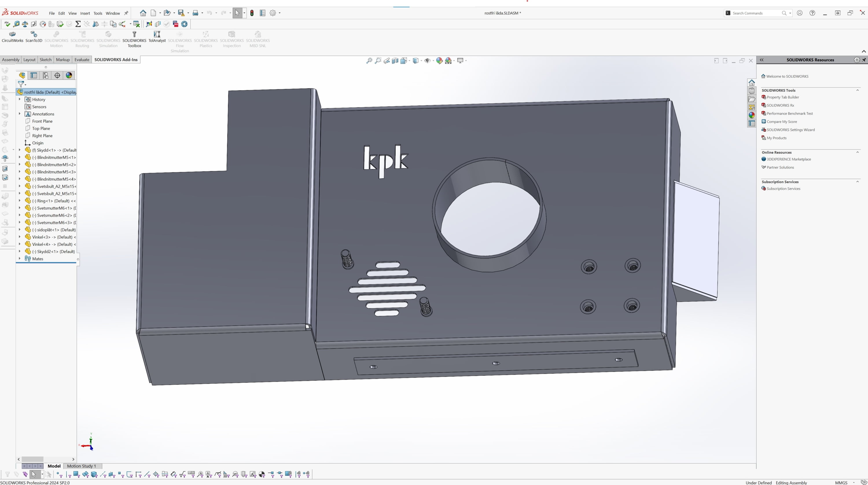
Task: Open the 3DEXPERIENCE Marketplace link
Action: point(788,159)
